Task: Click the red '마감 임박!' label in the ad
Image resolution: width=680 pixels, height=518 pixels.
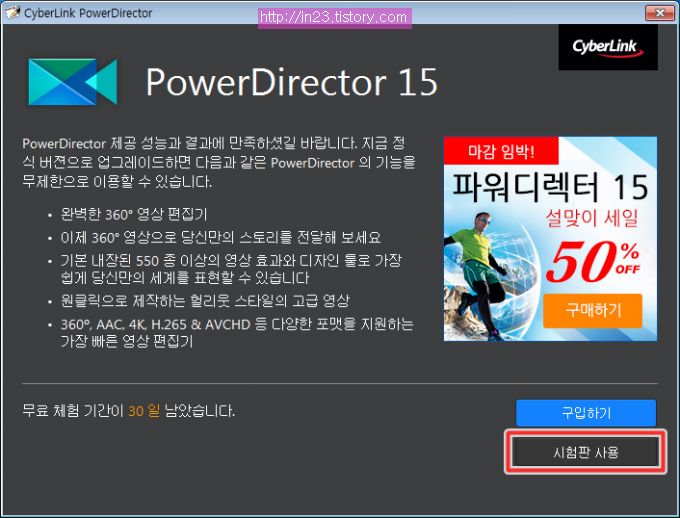Action: [501, 151]
